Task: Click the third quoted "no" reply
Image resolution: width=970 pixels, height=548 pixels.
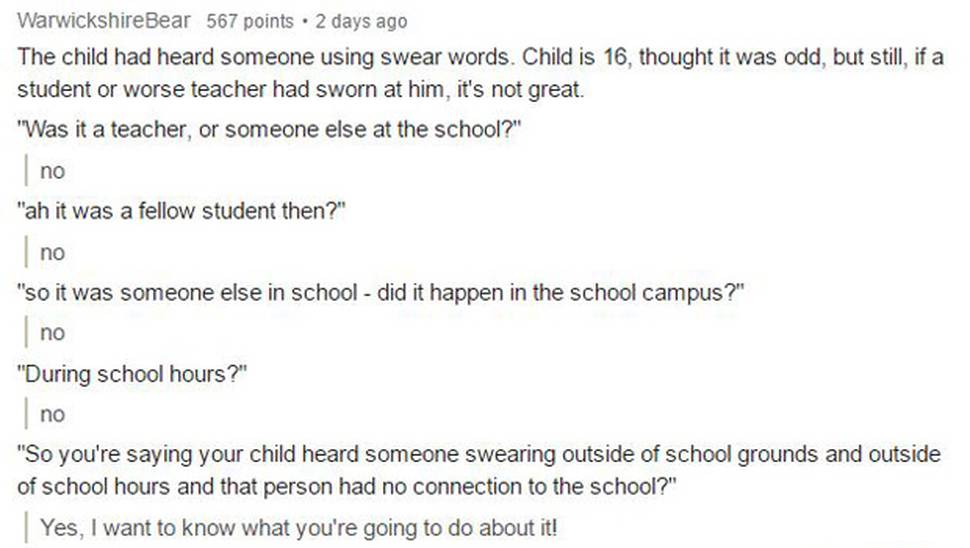Action: coord(53,333)
